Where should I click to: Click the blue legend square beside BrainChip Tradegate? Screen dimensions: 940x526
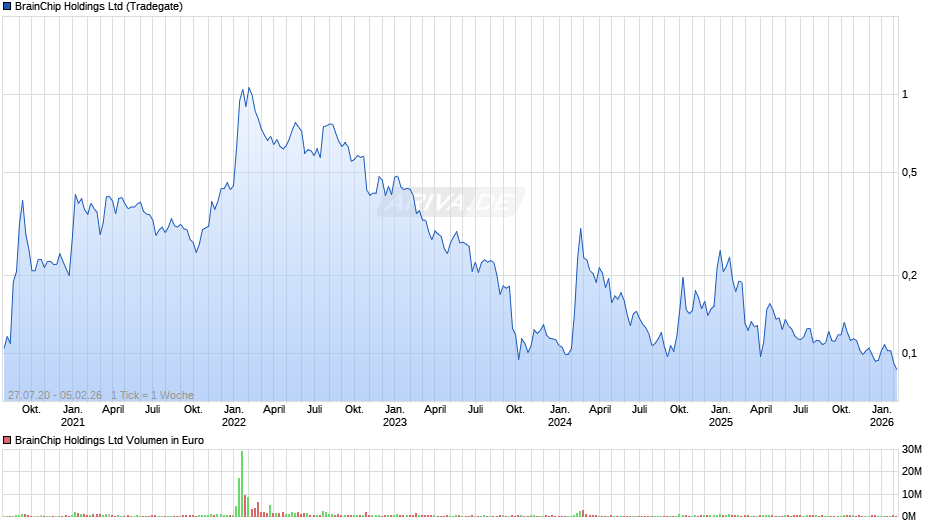(x=7, y=7)
